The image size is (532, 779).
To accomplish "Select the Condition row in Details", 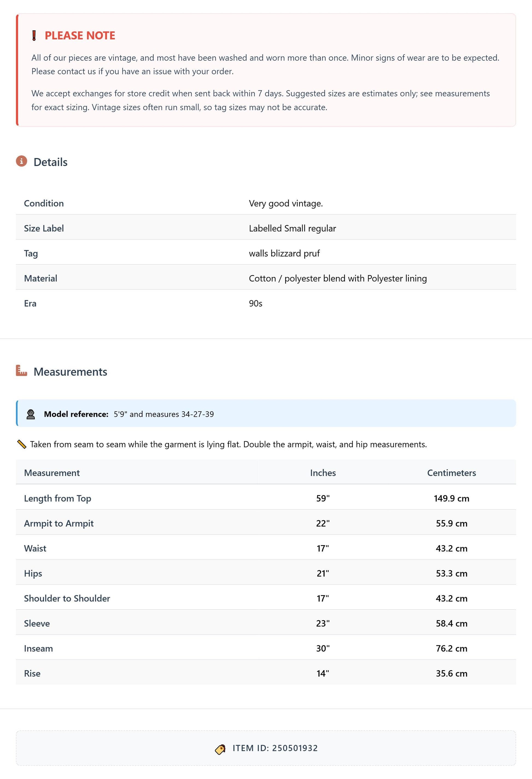I will pos(266,203).
